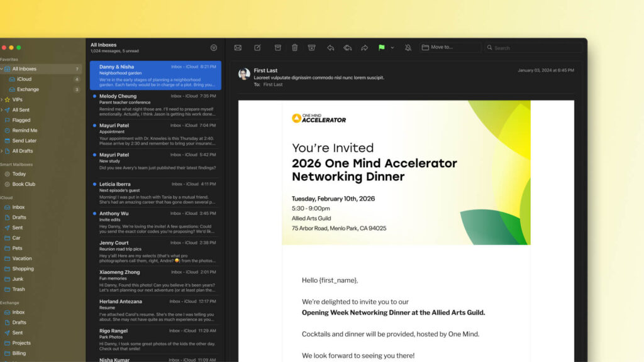Viewport: 644px width, 362px height.
Task: Compose a new message with pencil icon
Action: (257, 48)
